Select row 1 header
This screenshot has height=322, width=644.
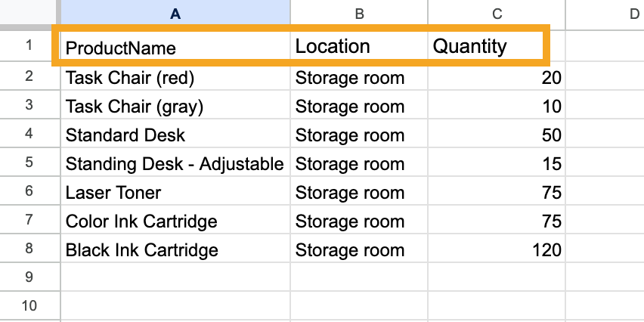[x=29, y=46]
